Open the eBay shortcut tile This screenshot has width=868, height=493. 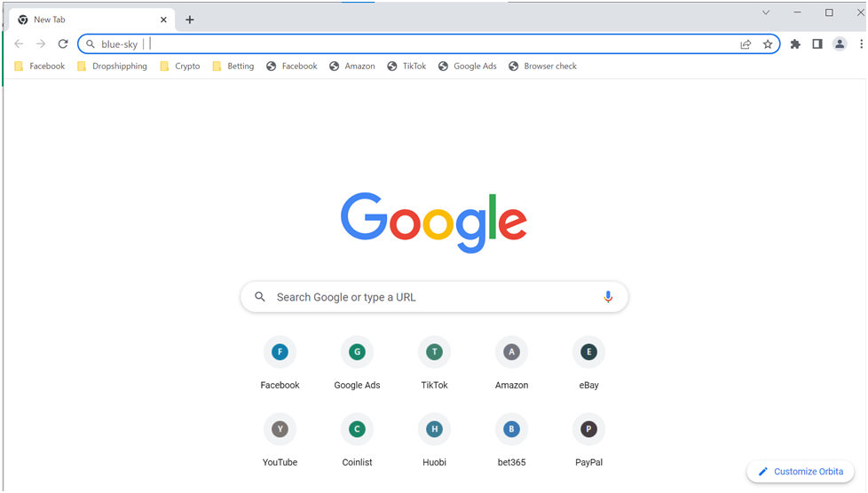click(x=589, y=363)
